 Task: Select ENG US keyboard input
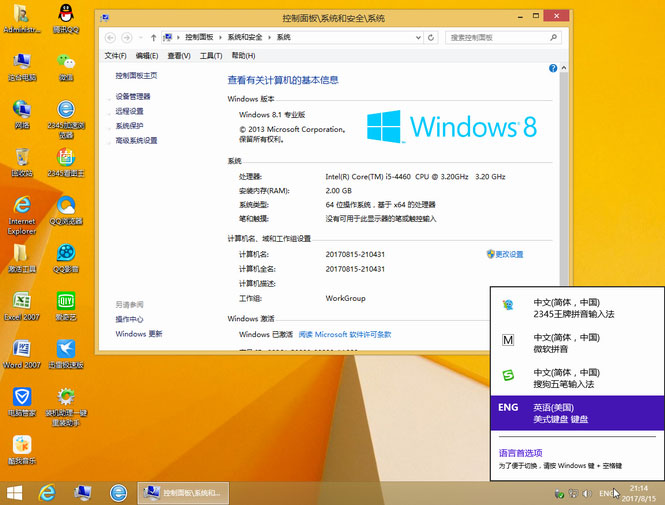click(x=577, y=413)
